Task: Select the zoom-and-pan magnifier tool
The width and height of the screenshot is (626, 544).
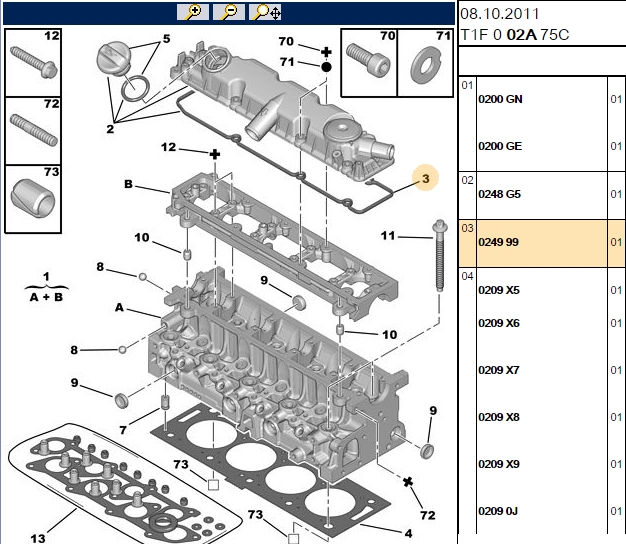Action: click(x=265, y=12)
